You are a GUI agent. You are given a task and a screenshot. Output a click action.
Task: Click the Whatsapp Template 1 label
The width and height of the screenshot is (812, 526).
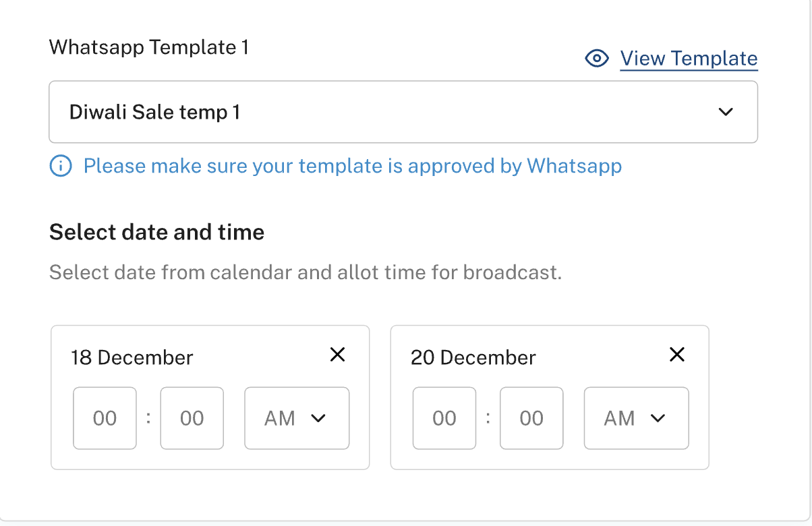coord(149,48)
